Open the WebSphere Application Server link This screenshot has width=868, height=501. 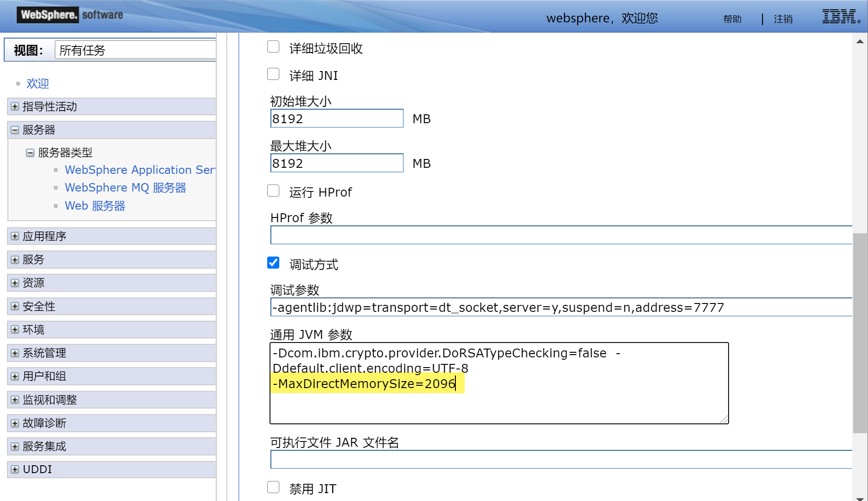[139, 170]
